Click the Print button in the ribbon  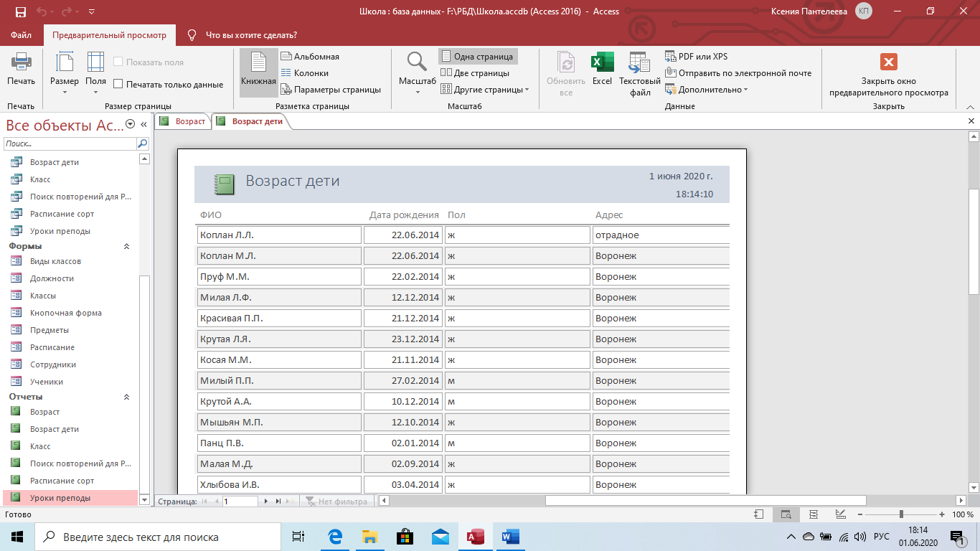21,70
